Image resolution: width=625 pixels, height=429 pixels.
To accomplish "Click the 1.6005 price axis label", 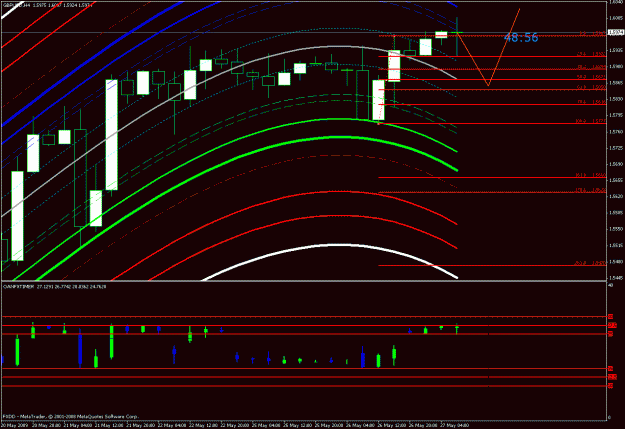I will [x=616, y=18].
